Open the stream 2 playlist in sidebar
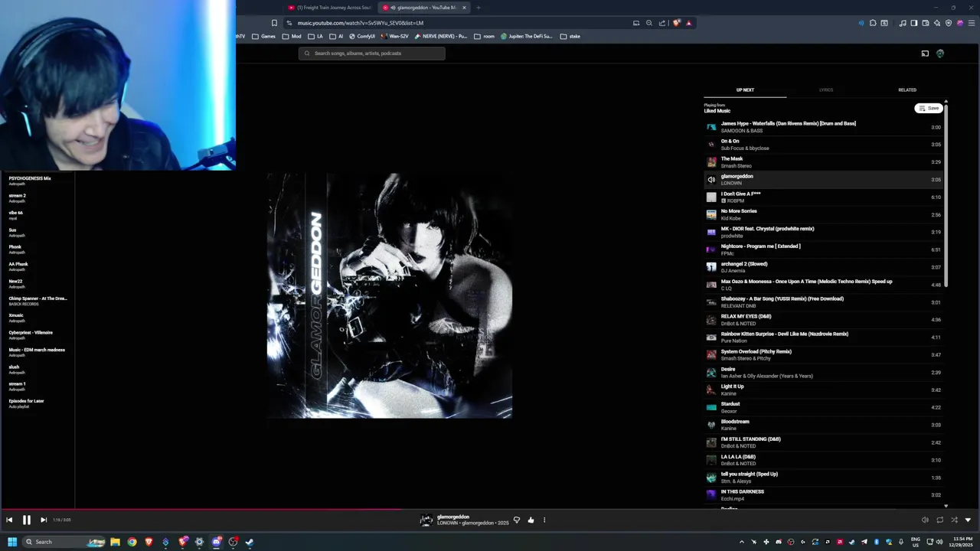 pos(38,198)
